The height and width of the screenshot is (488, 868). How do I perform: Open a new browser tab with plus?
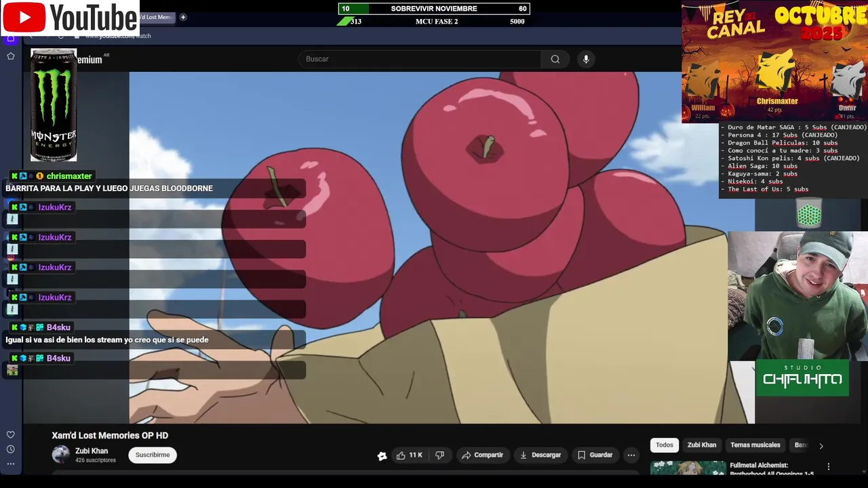[182, 17]
